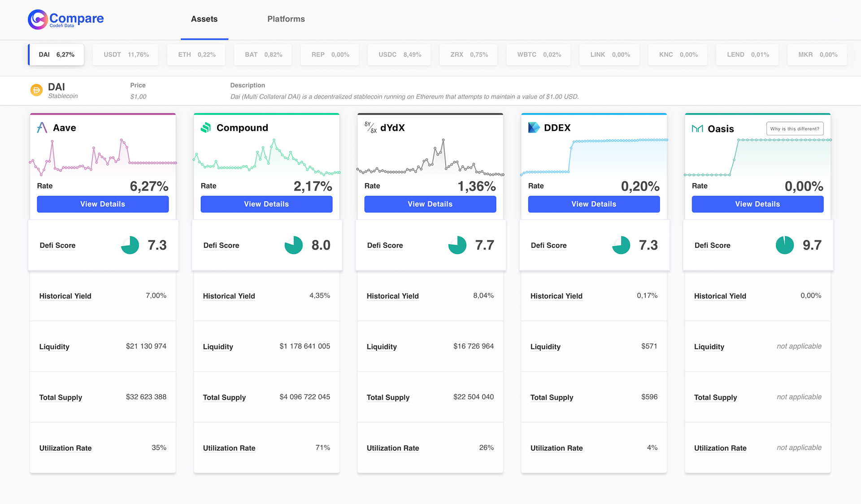Switch to the Platforms tab
Image resolution: width=861 pixels, height=504 pixels.
click(x=286, y=19)
